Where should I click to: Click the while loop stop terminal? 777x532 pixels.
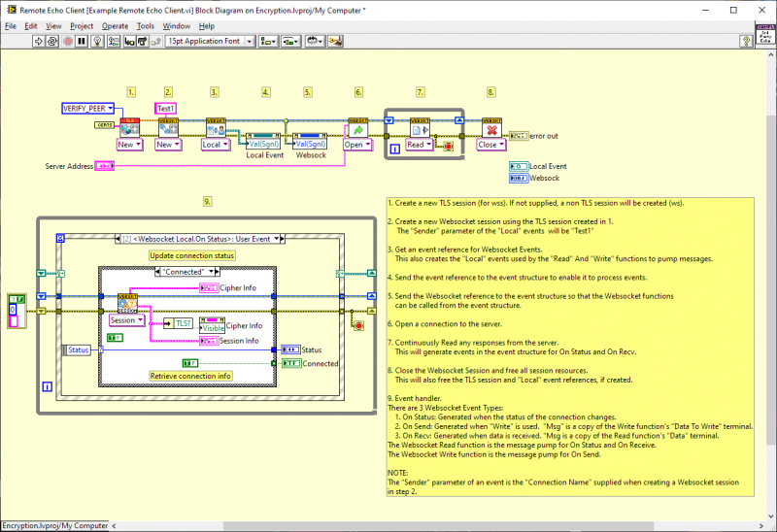(448, 146)
